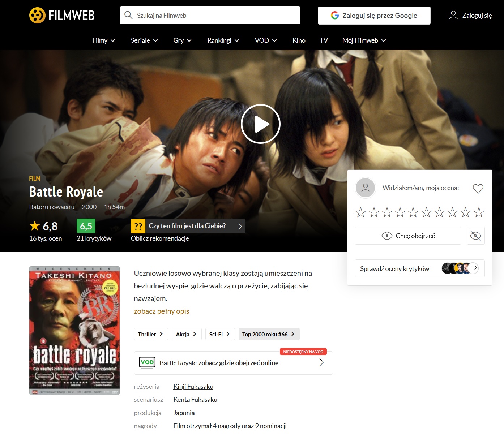Open the awards link: 4 nagrody oraz 9 nominacji

(230, 426)
